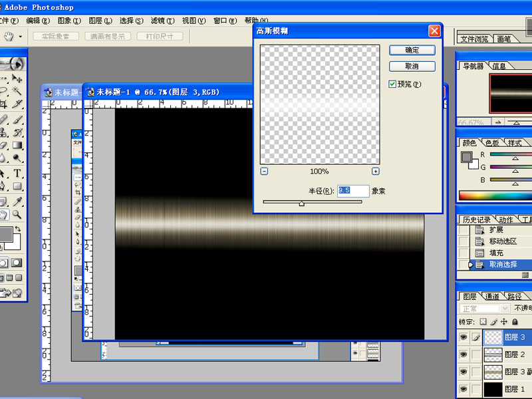Select the Shape rectangle tool
This screenshot has height=399, width=532.
pyautogui.click(x=17, y=186)
